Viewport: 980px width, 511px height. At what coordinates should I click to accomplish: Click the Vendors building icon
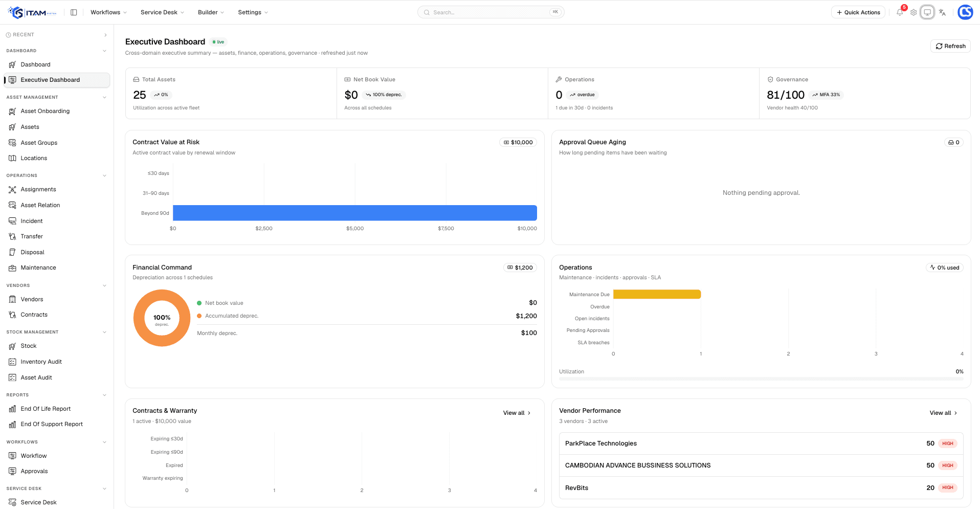(12, 299)
